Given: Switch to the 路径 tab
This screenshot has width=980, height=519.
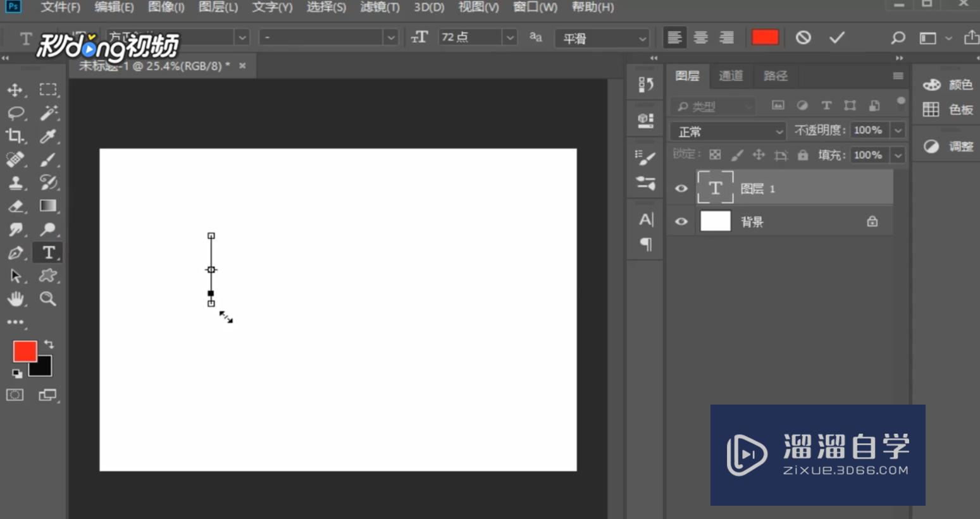Looking at the screenshot, I should [775, 76].
